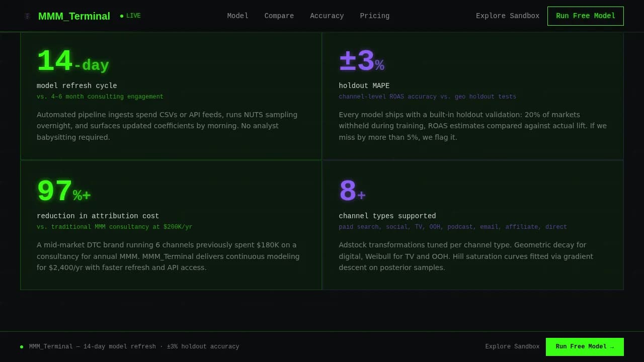Navigate to the Pricing page

(375, 16)
